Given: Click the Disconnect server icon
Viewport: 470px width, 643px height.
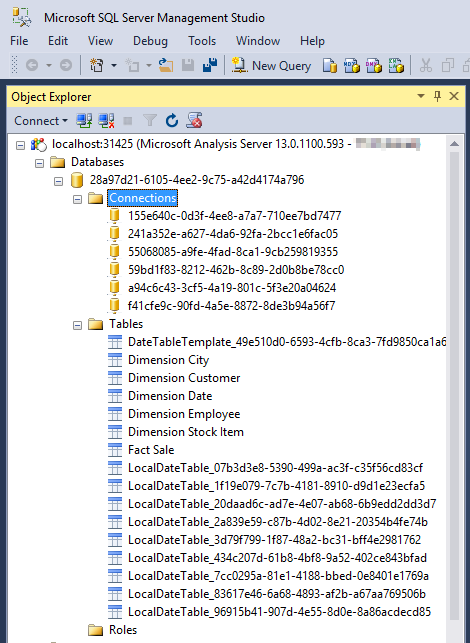Looking at the screenshot, I should (106, 121).
